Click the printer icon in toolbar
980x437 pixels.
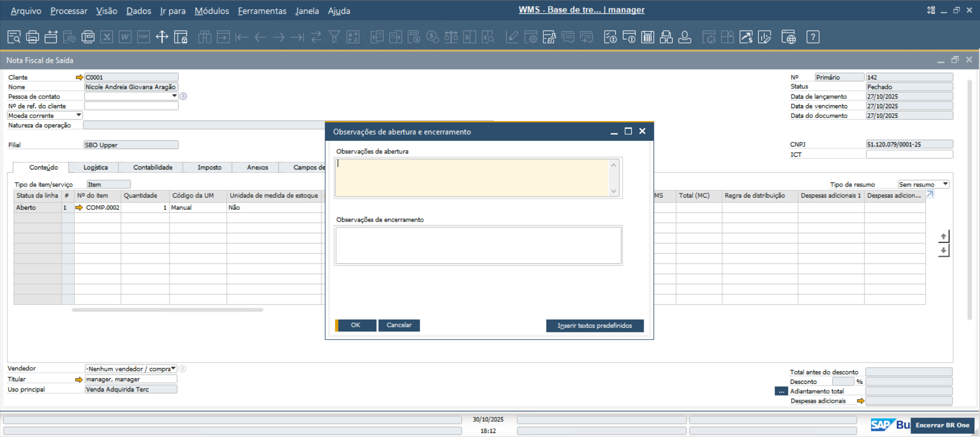pos(32,37)
